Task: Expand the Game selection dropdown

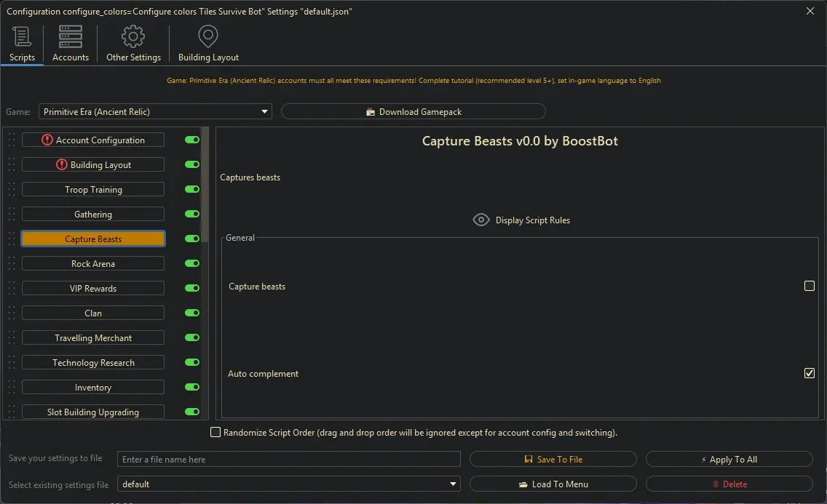Action: 264,111
